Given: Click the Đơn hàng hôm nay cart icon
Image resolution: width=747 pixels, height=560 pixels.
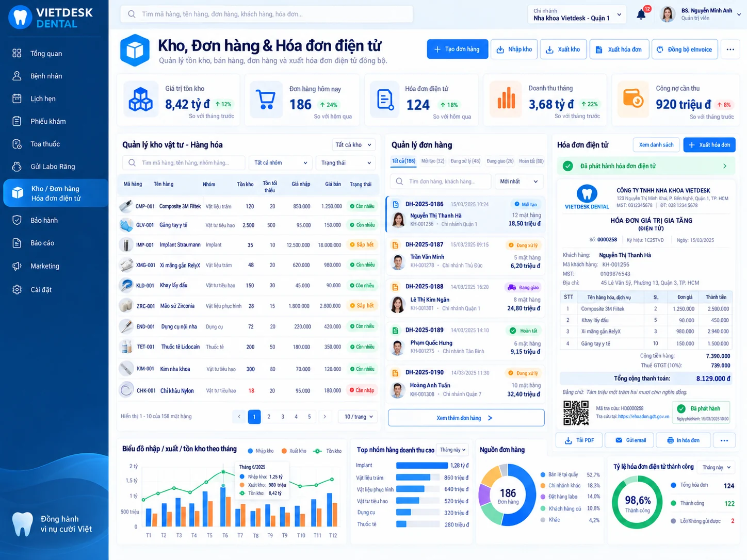Looking at the screenshot, I should pos(266,100).
